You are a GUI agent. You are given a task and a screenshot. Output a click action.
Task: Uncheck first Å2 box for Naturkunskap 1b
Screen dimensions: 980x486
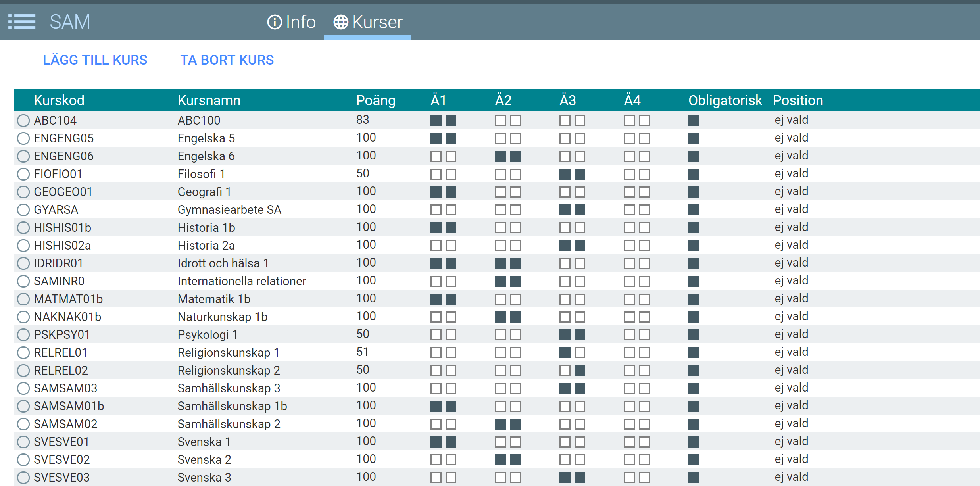click(500, 317)
